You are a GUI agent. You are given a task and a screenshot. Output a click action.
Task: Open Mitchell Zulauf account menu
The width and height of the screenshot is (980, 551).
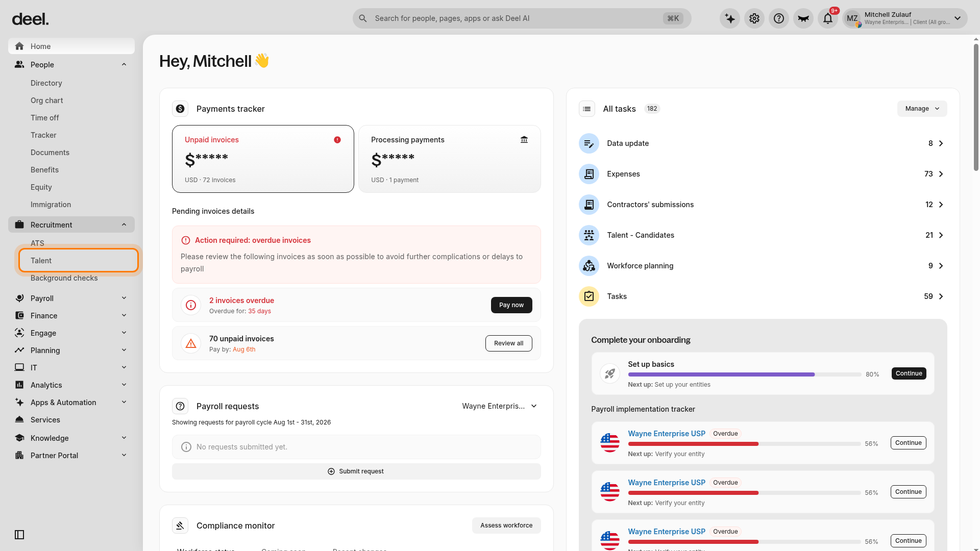[904, 18]
